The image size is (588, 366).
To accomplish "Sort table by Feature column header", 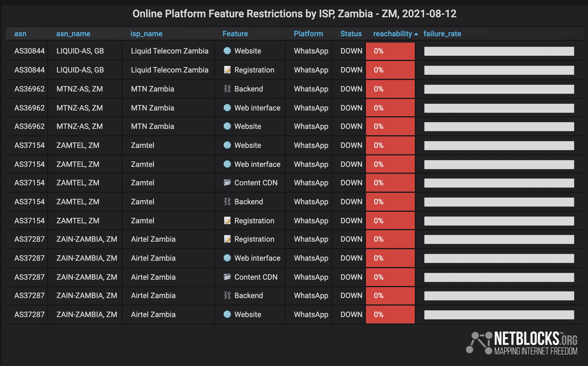I will click(x=235, y=34).
